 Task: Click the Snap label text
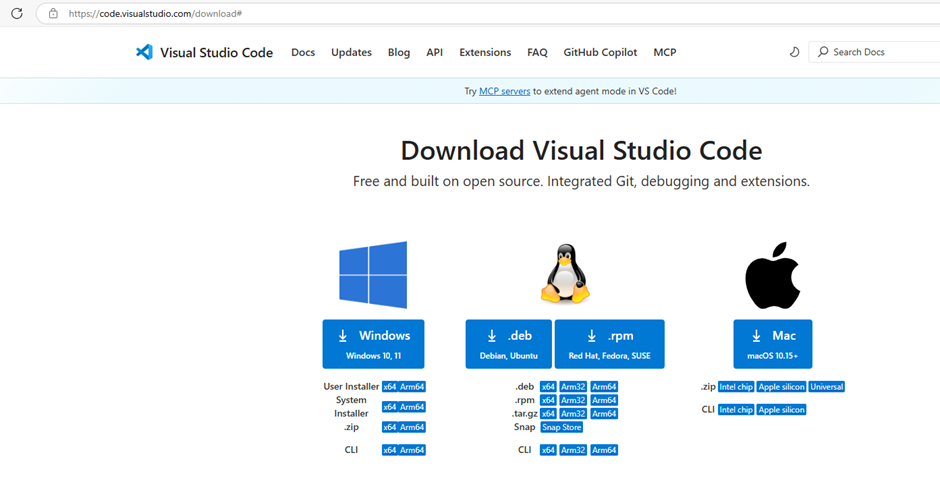(524, 427)
